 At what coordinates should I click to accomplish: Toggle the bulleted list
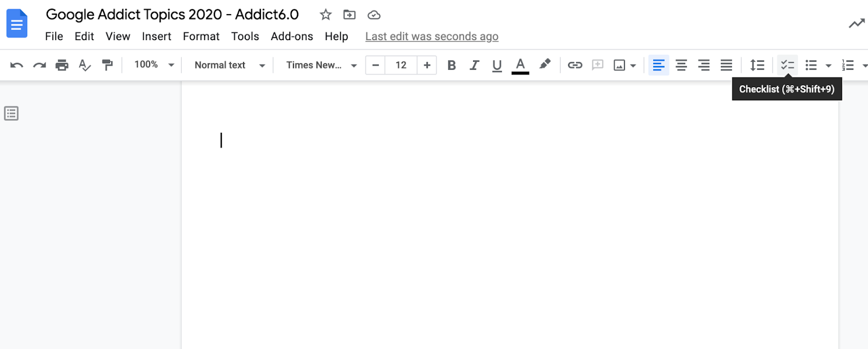point(811,65)
